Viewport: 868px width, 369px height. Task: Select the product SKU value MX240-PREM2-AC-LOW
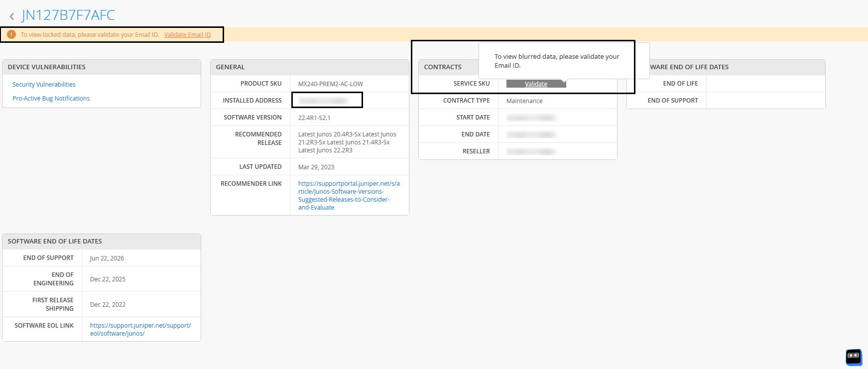[331, 84]
